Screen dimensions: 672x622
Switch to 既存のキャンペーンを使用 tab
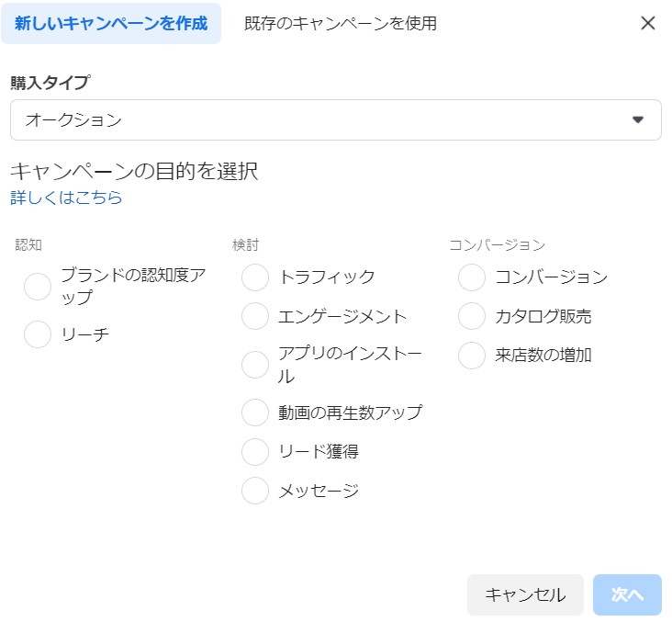340,23
